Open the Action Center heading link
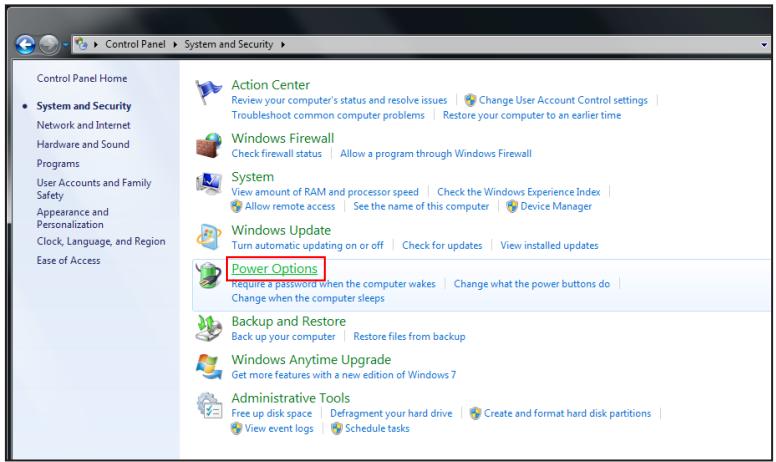The image size is (776, 462). [270, 85]
